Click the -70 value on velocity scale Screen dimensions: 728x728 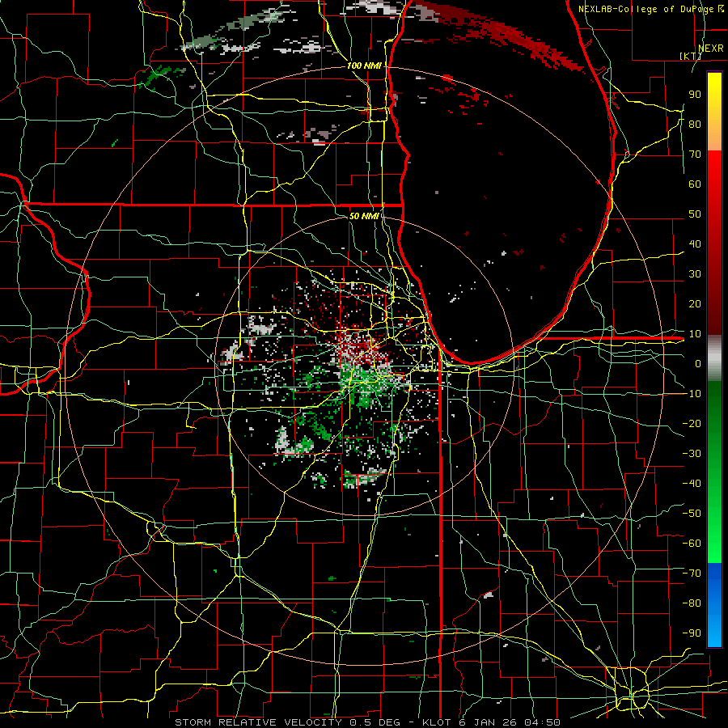click(692, 573)
